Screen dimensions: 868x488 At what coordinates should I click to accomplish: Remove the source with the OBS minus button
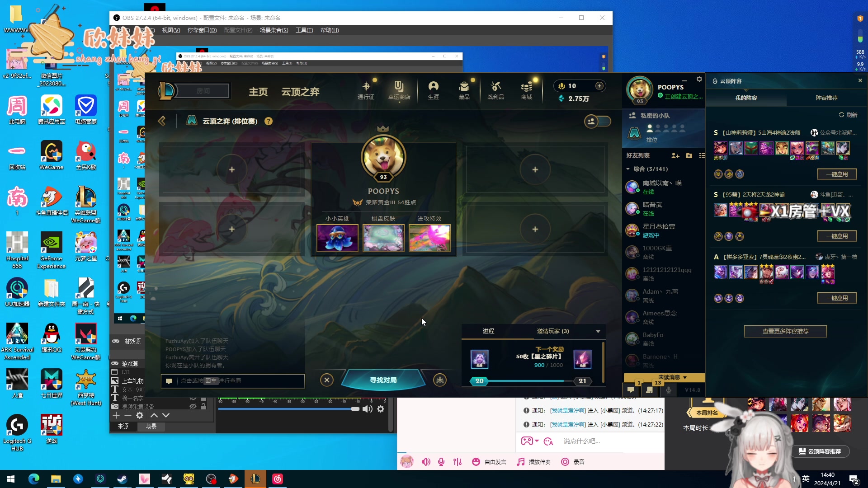pyautogui.click(x=128, y=415)
